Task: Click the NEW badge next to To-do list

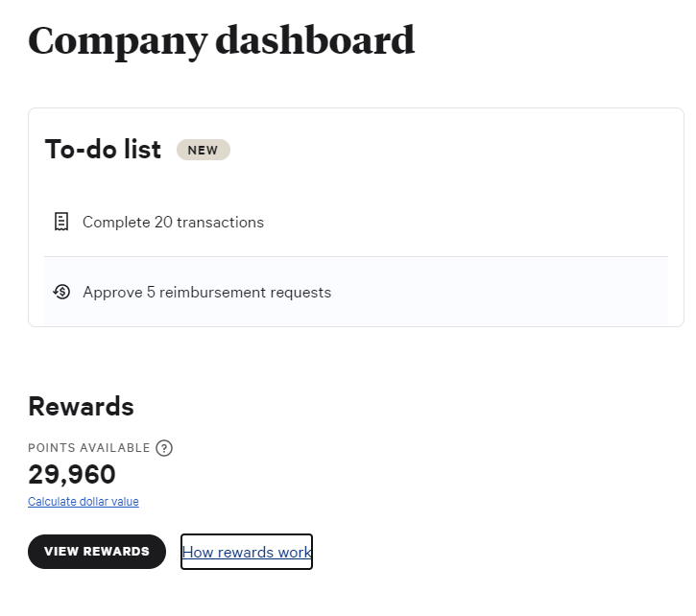Action: pyautogui.click(x=203, y=151)
